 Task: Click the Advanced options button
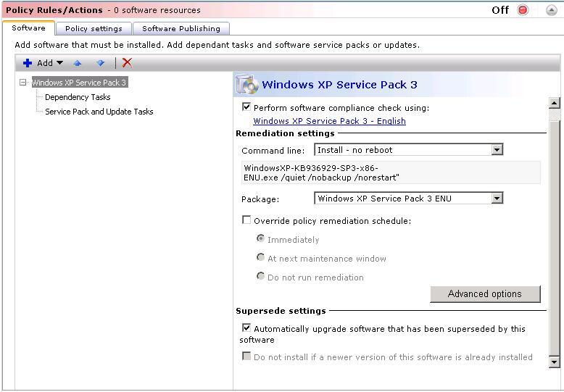[x=485, y=293]
